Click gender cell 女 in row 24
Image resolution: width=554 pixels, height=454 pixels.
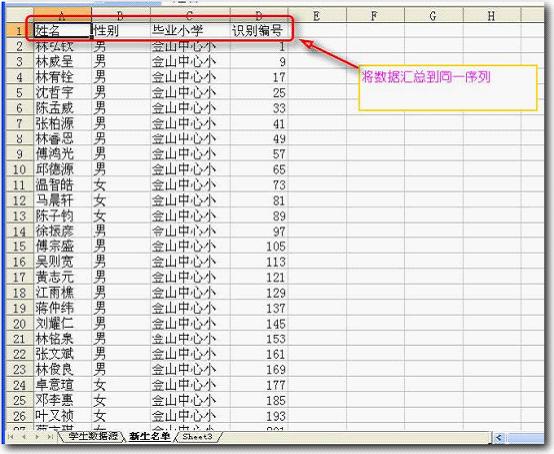[121, 385]
